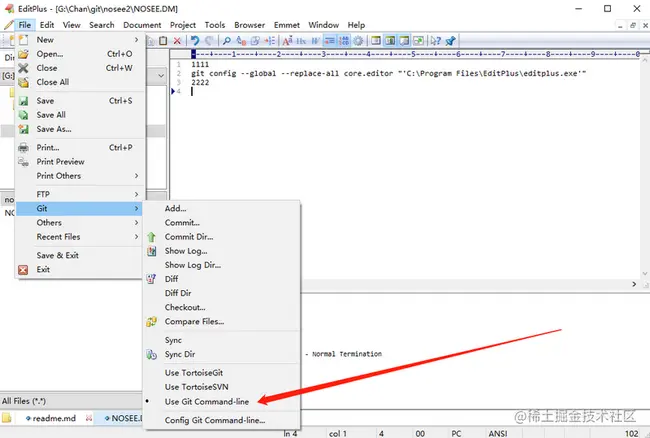Open the Edit menu

[x=47, y=25]
